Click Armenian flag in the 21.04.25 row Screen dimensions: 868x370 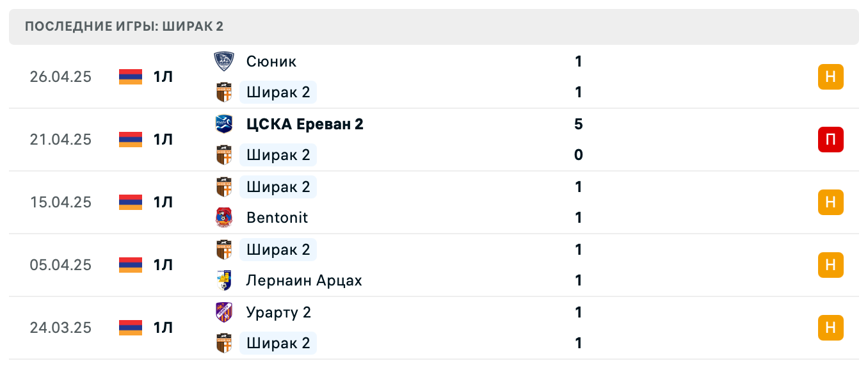tap(131, 140)
